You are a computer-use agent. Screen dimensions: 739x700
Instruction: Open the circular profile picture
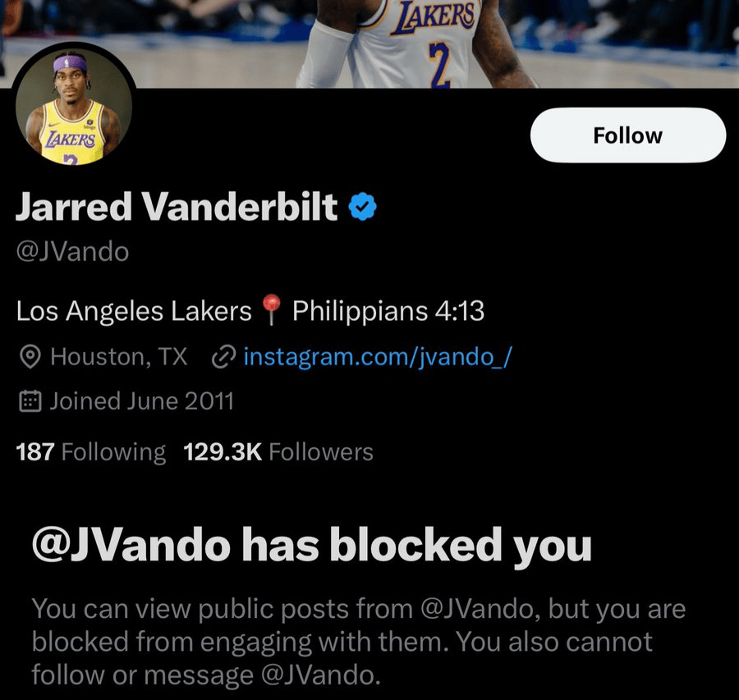(74, 106)
